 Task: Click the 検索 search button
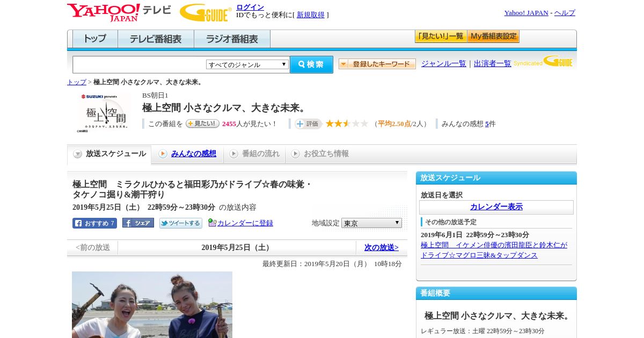311,64
